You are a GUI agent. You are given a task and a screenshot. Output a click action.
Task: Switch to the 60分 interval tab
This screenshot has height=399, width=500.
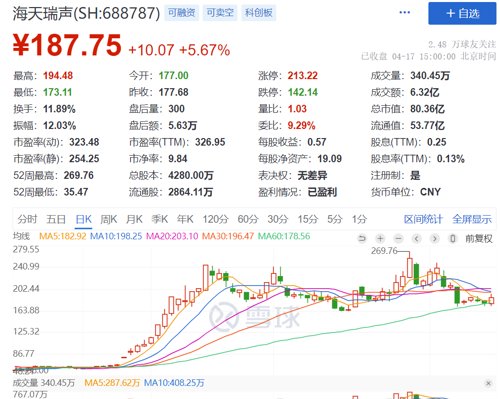pos(248,219)
